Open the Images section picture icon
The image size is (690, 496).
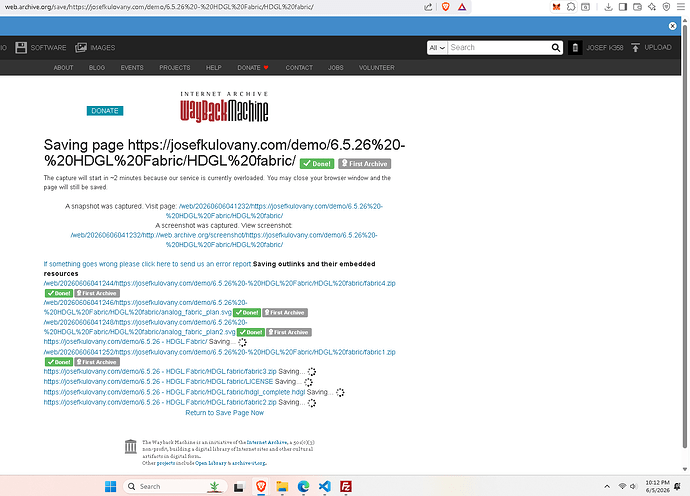81,48
